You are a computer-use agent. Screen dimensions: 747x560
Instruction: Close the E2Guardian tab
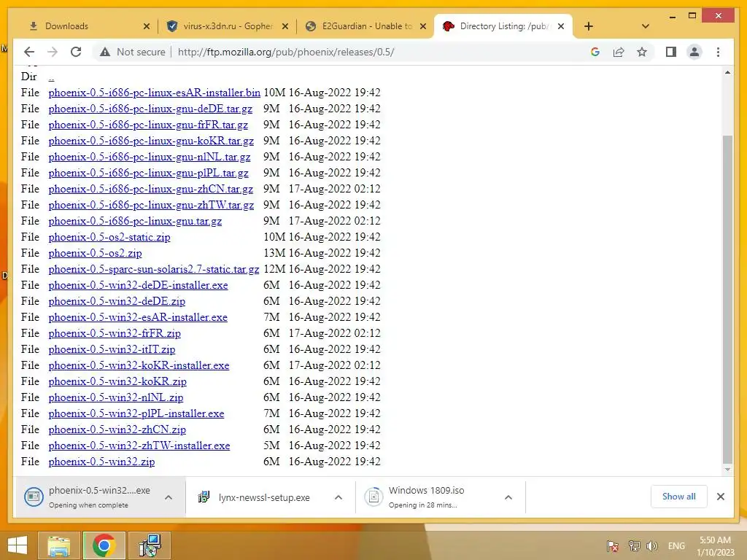pyautogui.click(x=423, y=26)
